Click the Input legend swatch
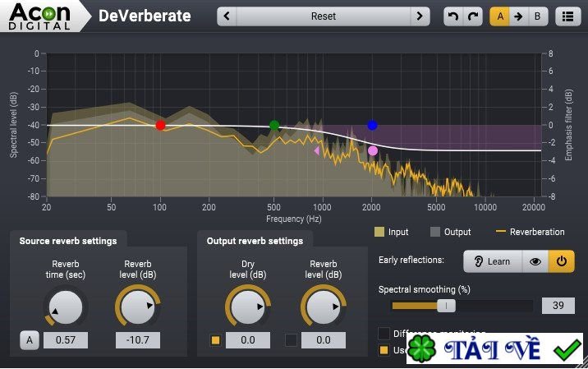 click(x=379, y=232)
